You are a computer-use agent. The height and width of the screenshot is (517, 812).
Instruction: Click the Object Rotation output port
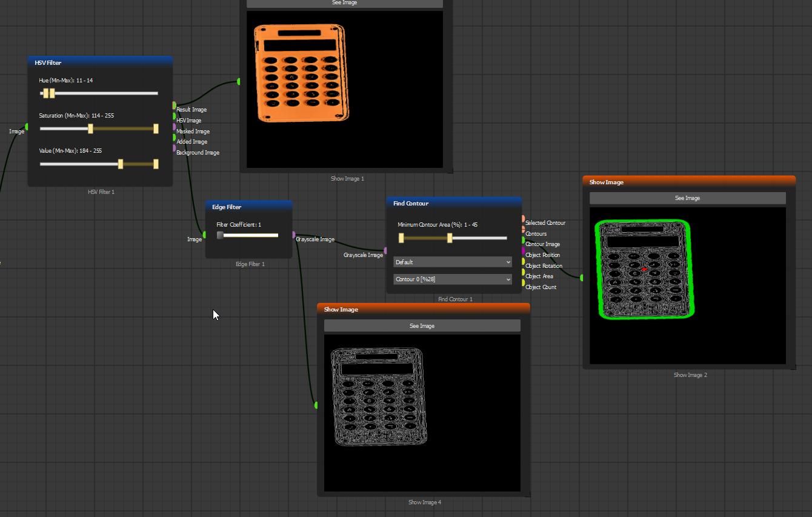click(x=523, y=262)
